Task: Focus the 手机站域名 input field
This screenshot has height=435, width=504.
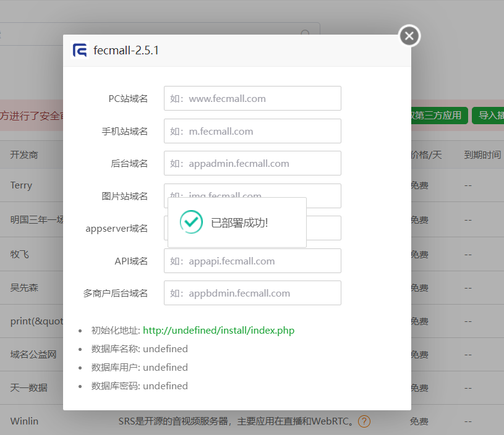Action: (252, 131)
